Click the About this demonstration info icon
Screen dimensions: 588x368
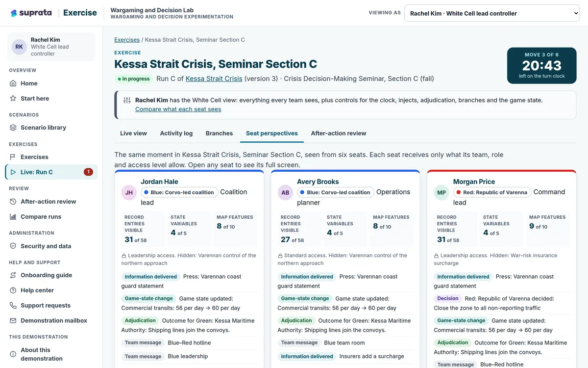(x=13, y=354)
